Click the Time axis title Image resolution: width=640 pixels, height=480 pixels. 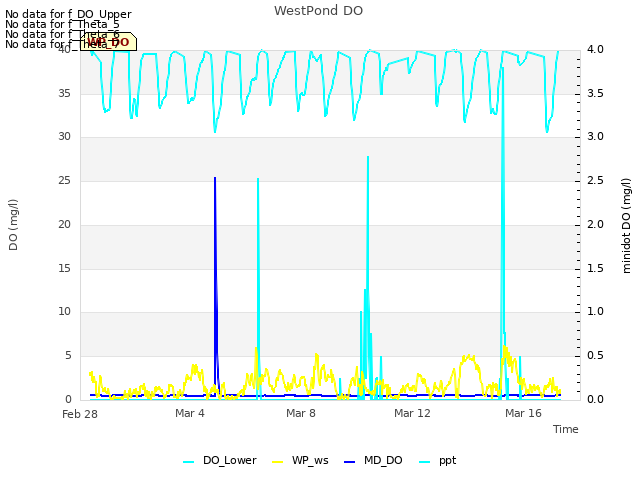(x=566, y=429)
